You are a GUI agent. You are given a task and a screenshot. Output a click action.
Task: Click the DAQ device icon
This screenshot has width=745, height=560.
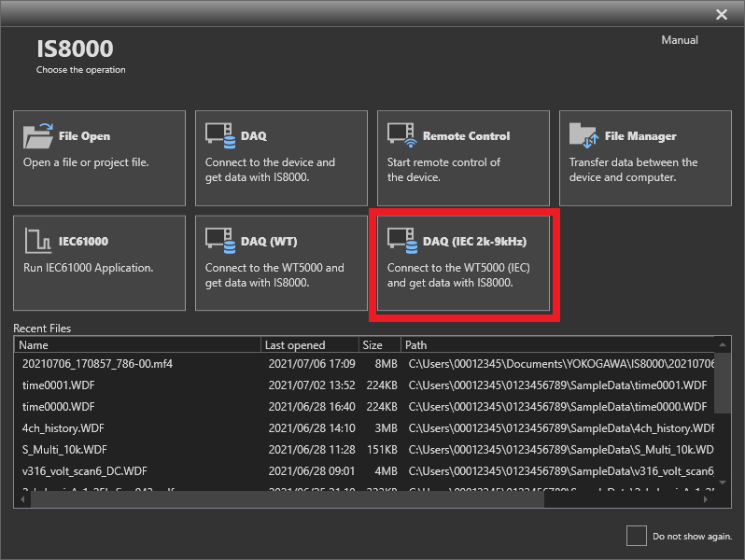click(220, 136)
